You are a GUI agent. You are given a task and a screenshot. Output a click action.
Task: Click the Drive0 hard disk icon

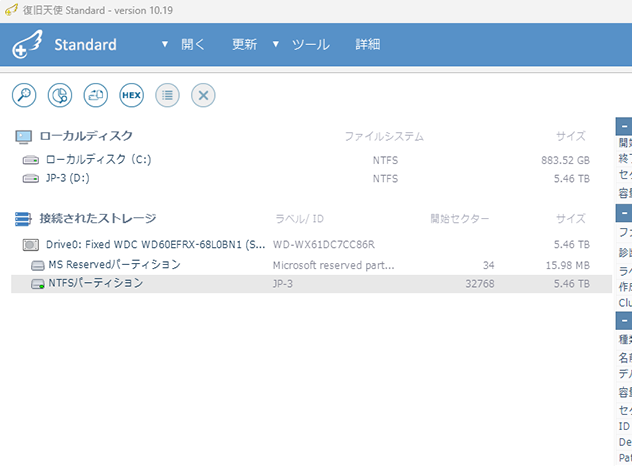tap(31, 245)
